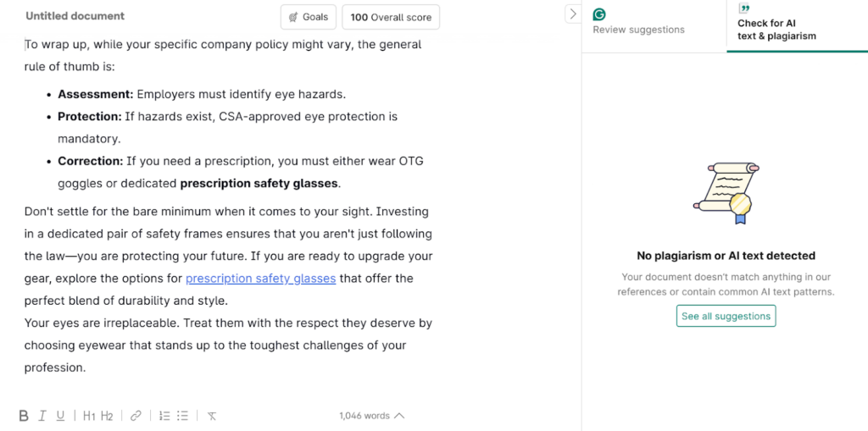Click the See all suggestions button
The image size is (868, 431).
point(726,316)
